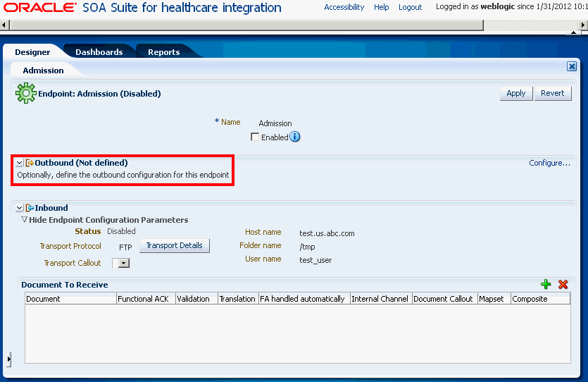Click the Internal Channel column header

pos(381,299)
